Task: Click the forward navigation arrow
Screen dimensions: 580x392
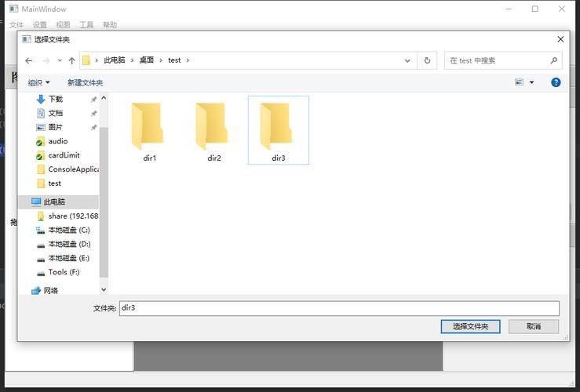Action: (x=46, y=60)
